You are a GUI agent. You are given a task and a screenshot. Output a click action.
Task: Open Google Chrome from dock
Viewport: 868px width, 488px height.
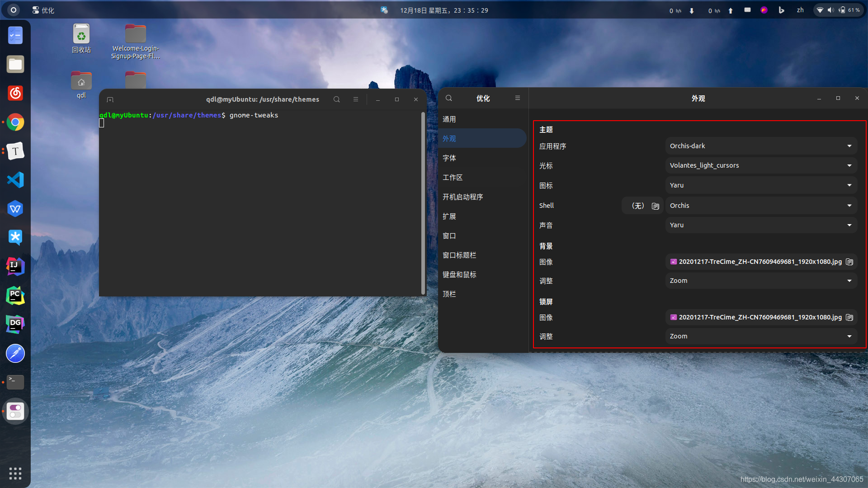(x=15, y=122)
